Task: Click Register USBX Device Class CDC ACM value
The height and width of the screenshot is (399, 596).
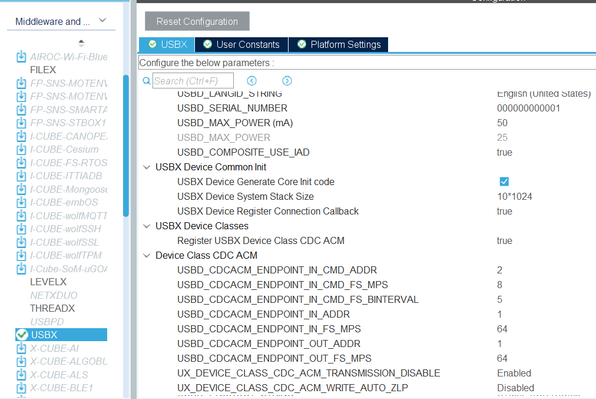Action: point(504,241)
